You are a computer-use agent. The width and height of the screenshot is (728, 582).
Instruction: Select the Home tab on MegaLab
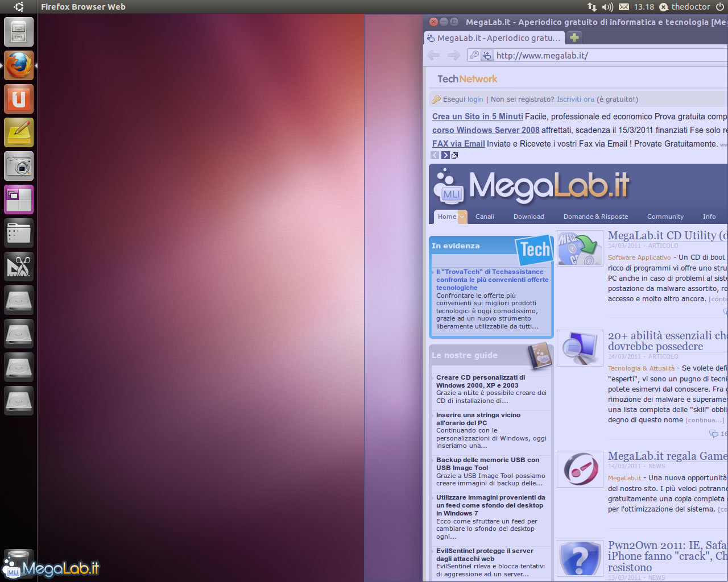pos(447,217)
